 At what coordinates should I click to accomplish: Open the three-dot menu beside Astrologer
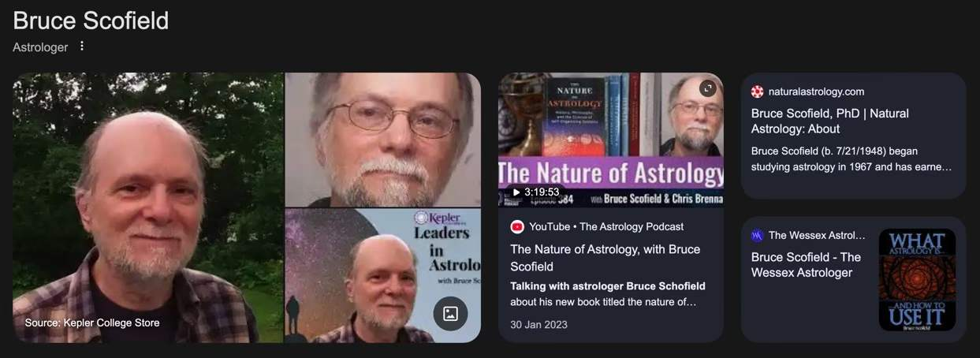tap(81, 47)
